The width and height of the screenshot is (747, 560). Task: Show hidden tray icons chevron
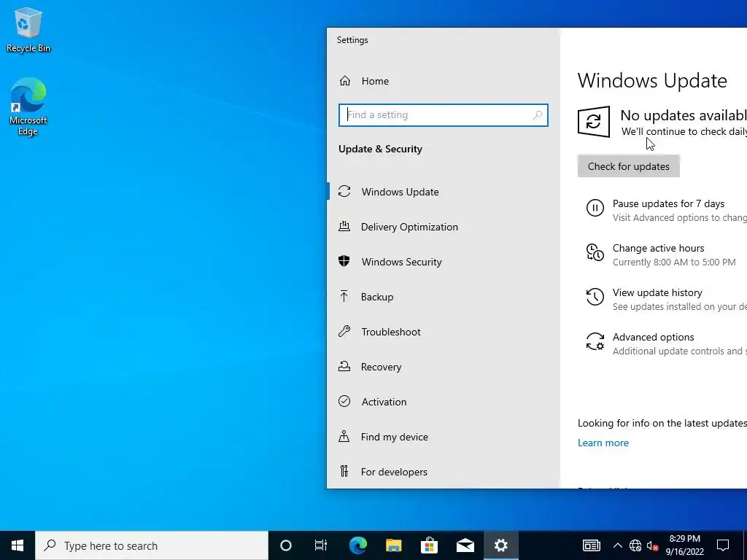coord(617,545)
